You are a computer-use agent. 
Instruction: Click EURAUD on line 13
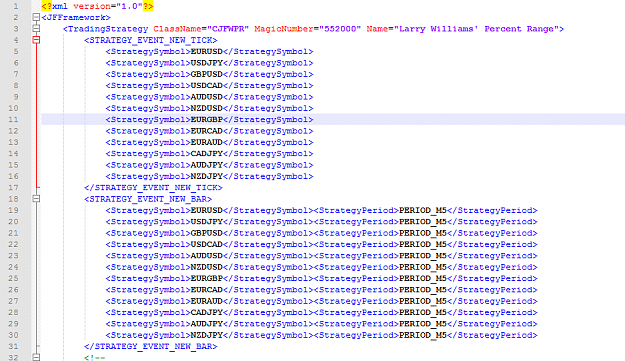(x=206, y=142)
